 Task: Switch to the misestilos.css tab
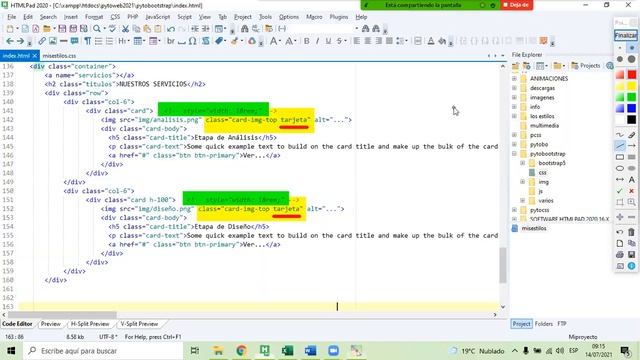pyautogui.click(x=59, y=56)
